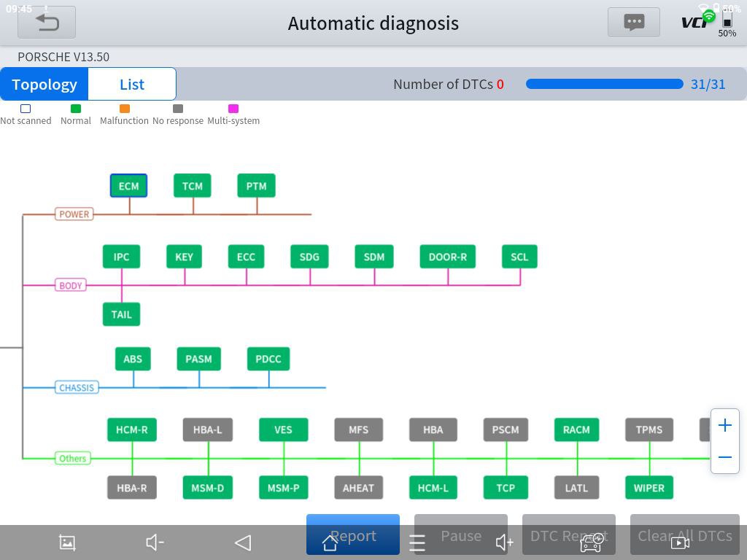Zoom out of the topology with minus
The height and width of the screenshot is (560, 747).
coord(724,458)
